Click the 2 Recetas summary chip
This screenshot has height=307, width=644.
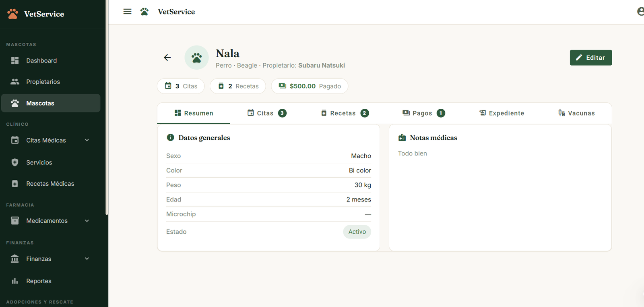click(238, 86)
